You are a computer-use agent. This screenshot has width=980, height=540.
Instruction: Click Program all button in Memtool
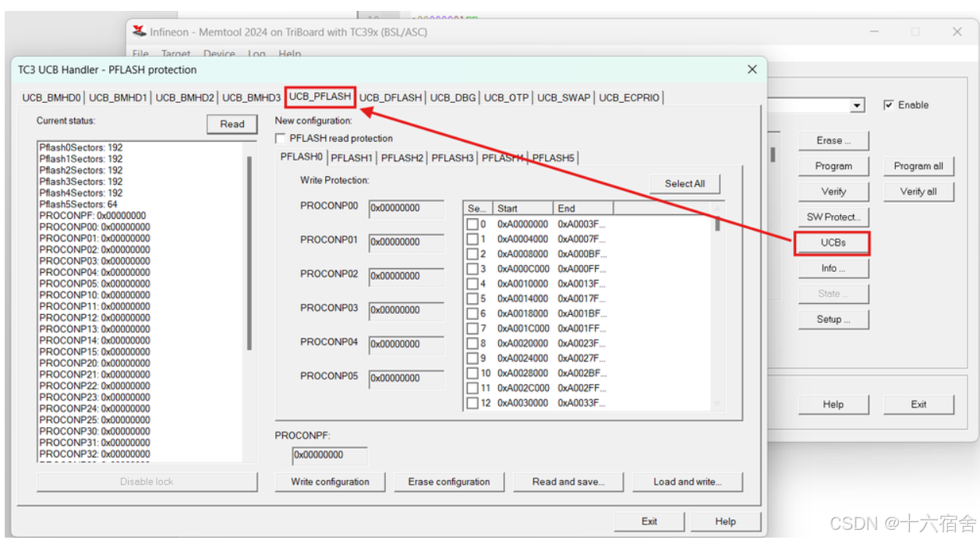click(918, 166)
